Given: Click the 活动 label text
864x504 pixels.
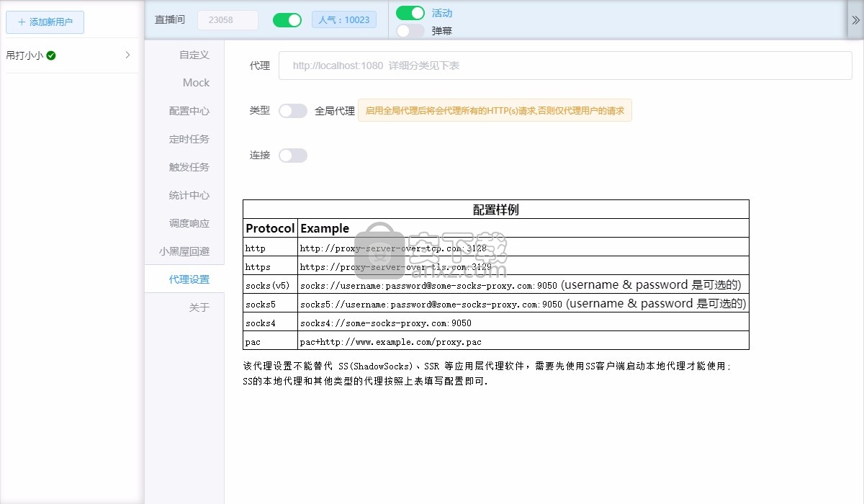Looking at the screenshot, I should click(x=442, y=13).
